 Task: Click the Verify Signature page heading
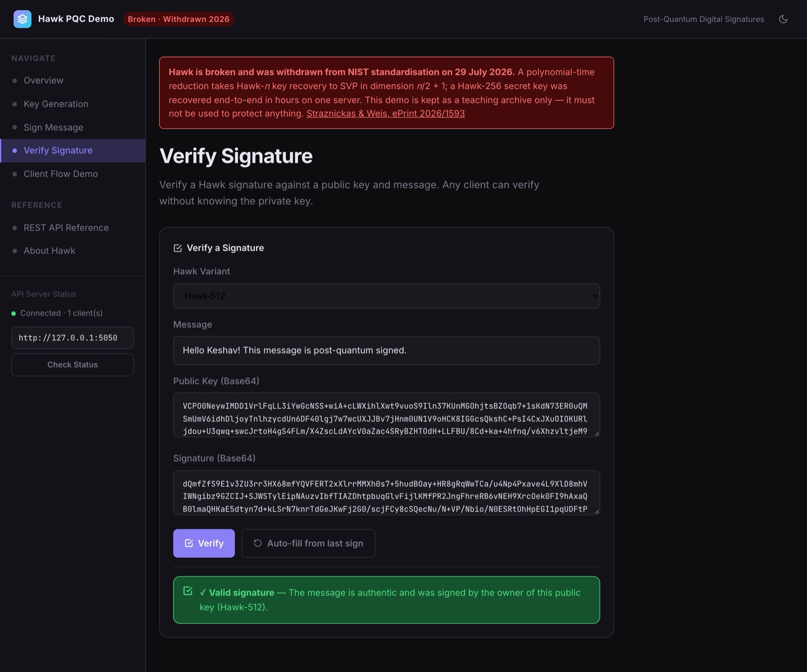pyautogui.click(x=236, y=156)
